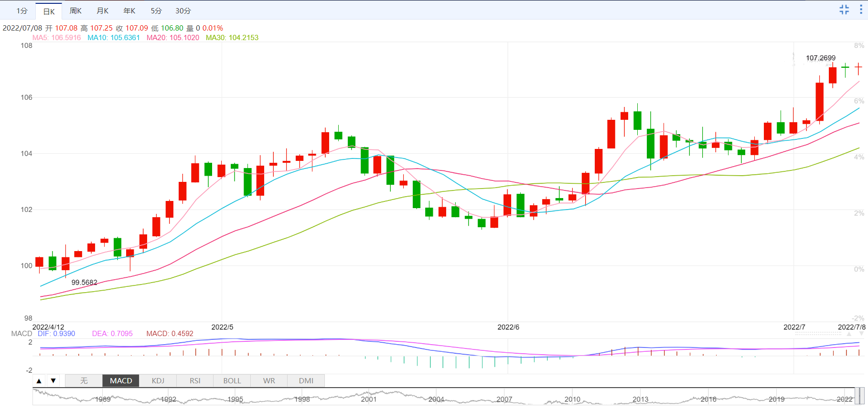Select the 周K weekly candlestick tab
Viewport: 868px width, 411px height.
click(x=75, y=11)
